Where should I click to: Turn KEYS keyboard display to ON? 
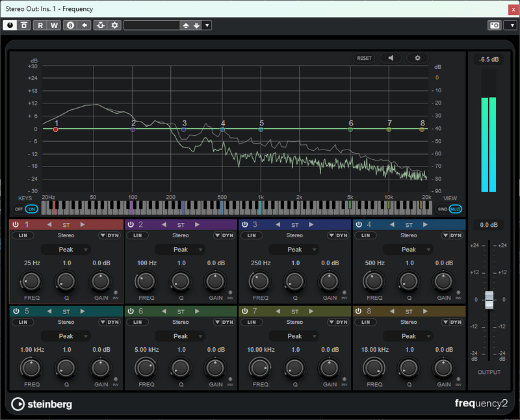click(32, 209)
